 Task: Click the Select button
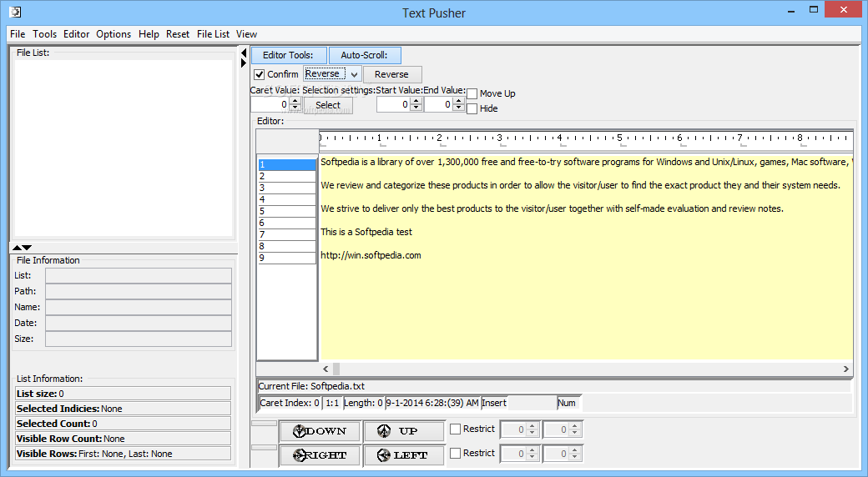click(x=328, y=105)
